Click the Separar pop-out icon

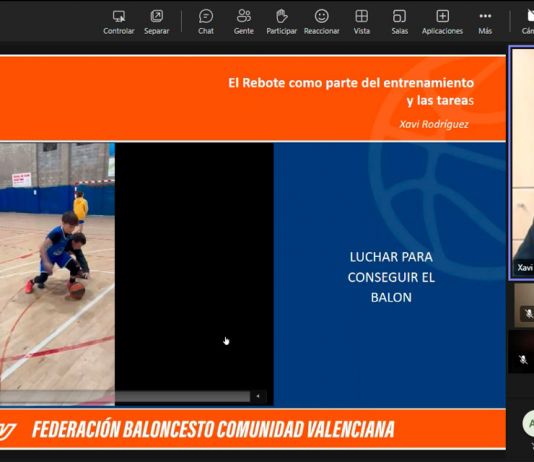click(x=156, y=22)
